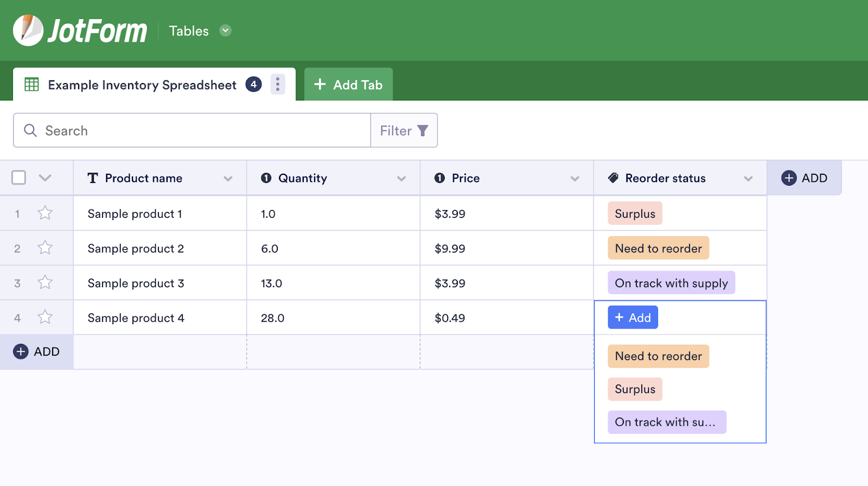Click the funnel Filter icon
Image resolution: width=868 pixels, height=486 pixels.
click(x=423, y=131)
